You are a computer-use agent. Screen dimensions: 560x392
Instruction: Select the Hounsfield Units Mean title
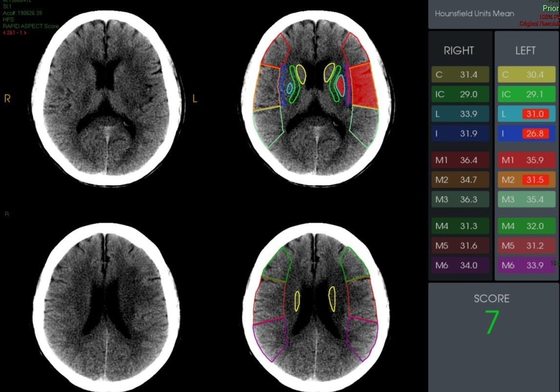click(x=474, y=14)
